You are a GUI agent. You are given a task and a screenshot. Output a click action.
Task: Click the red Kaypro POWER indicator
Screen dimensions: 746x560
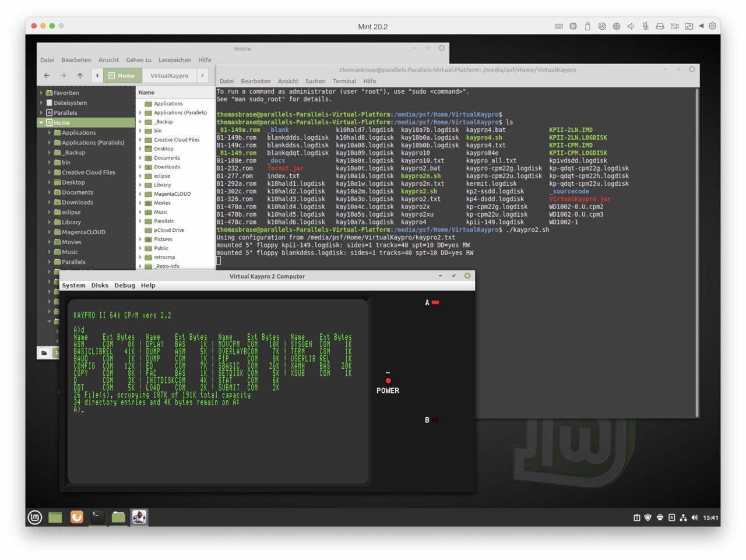click(x=388, y=381)
